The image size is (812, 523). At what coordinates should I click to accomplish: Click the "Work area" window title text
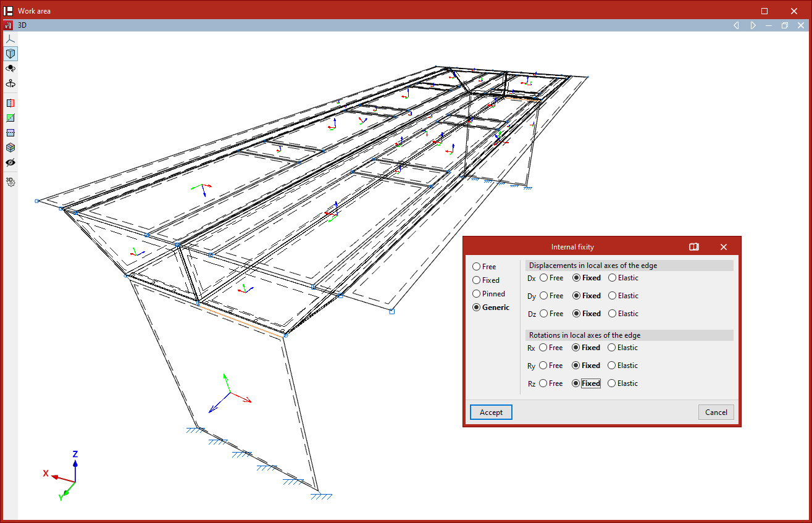[x=35, y=11]
